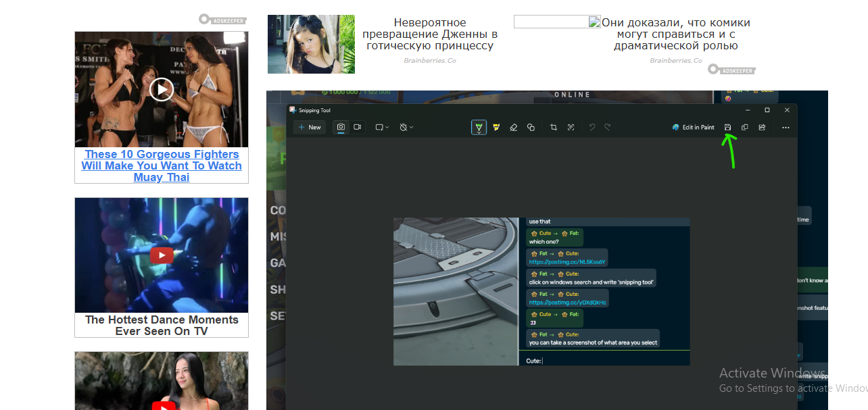Click Brainberries.Co under комики article

(676, 61)
